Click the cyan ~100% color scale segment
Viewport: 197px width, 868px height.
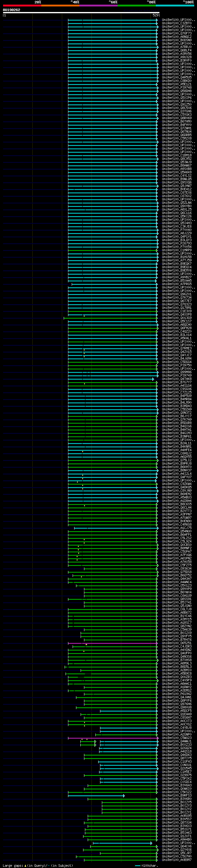point(175,6)
